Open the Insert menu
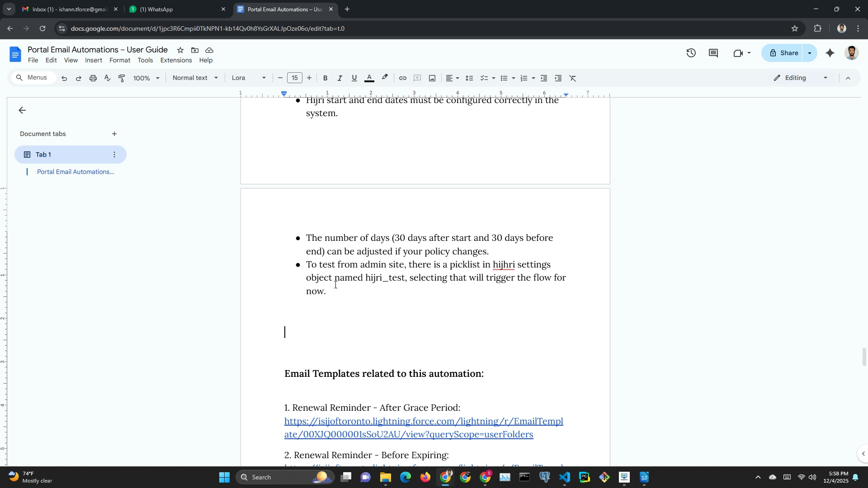The width and height of the screenshot is (868, 488). [x=93, y=60]
